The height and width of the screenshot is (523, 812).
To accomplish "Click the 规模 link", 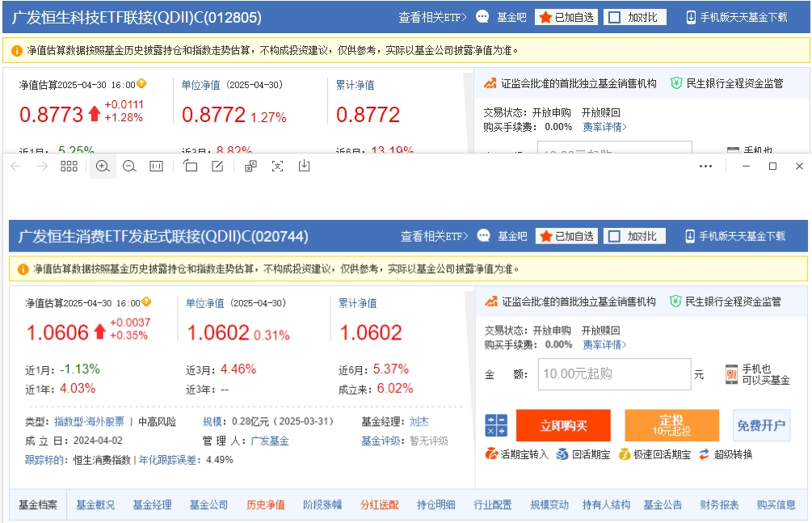I will click(x=212, y=422).
